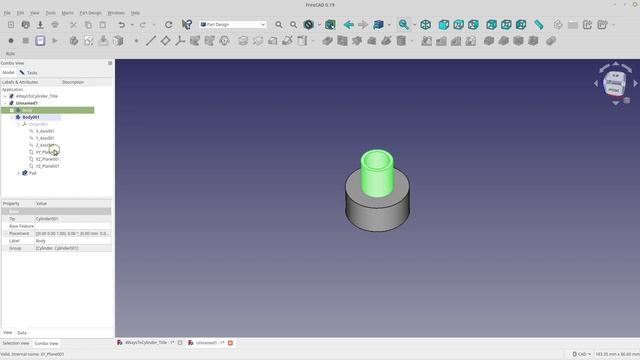
Task: Expand the 4WaysToCylinder_Title document node
Action: click(x=5, y=96)
